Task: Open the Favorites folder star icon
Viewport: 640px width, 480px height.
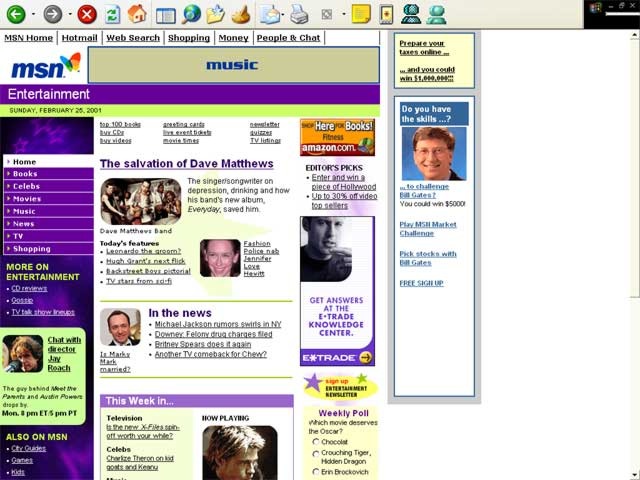Action: (215, 14)
